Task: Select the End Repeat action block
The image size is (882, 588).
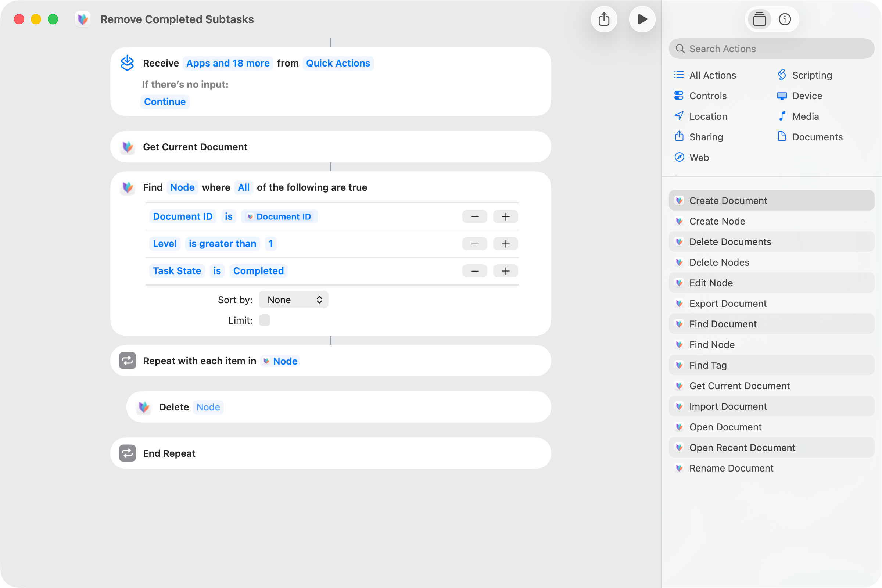Action: pos(330,453)
